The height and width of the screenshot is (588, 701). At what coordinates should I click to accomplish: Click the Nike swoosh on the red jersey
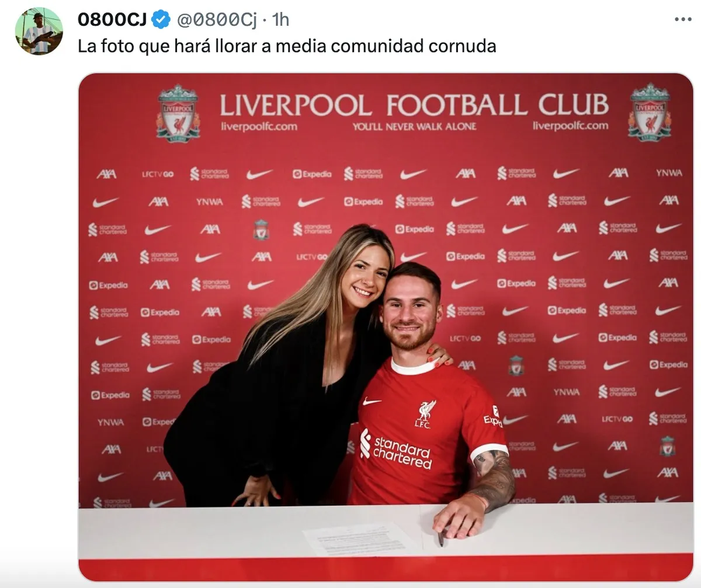click(x=372, y=402)
